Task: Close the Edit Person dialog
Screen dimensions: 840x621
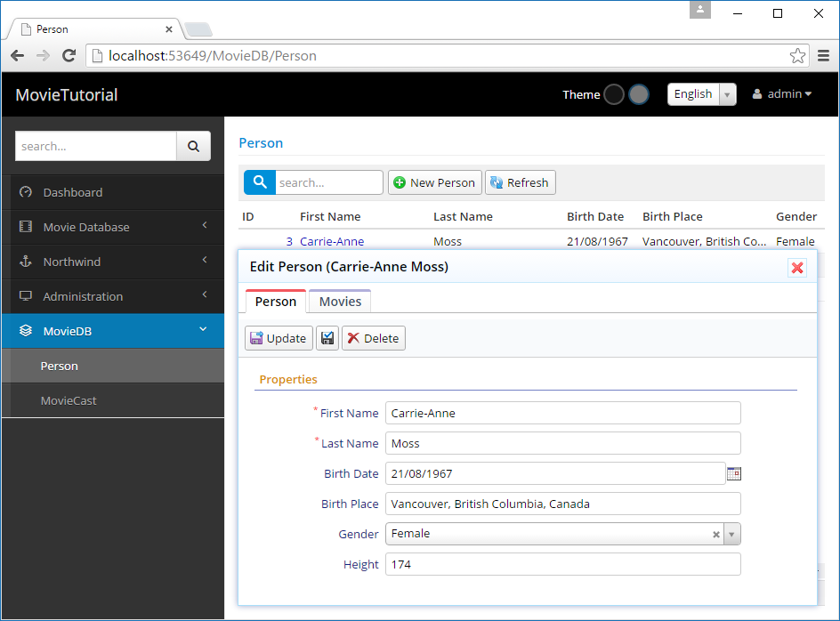Action: coord(797,268)
